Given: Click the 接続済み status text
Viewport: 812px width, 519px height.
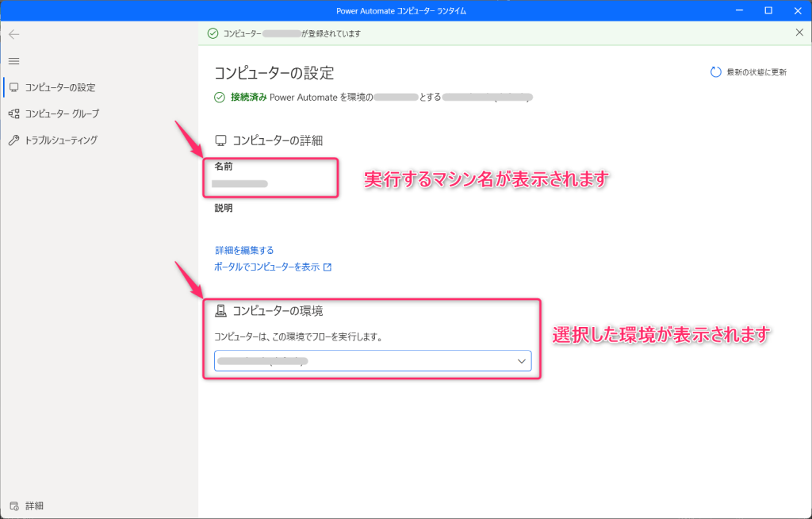Looking at the screenshot, I should (249, 97).
